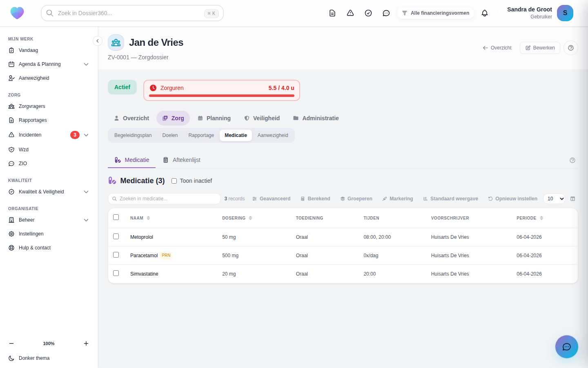Open the Veiligheid tab

click(262, 118)
